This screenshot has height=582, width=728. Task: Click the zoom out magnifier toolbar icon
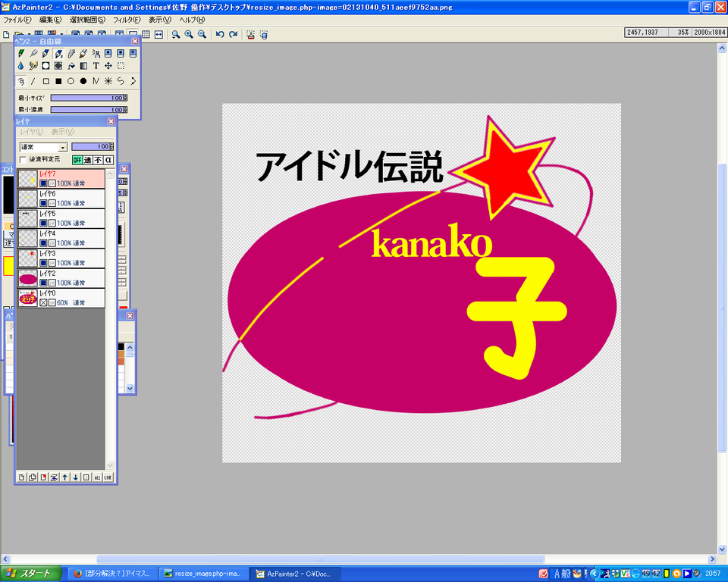pos(202,34)
